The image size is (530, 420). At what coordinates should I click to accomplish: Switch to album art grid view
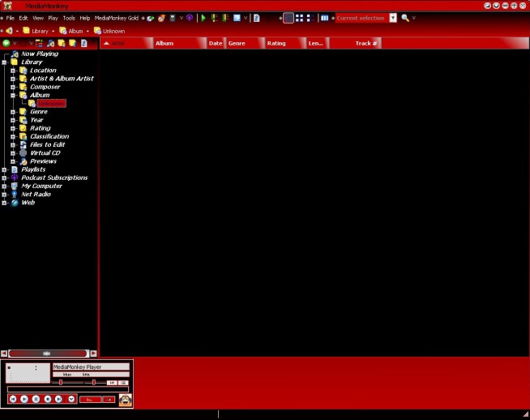[300, 18]
